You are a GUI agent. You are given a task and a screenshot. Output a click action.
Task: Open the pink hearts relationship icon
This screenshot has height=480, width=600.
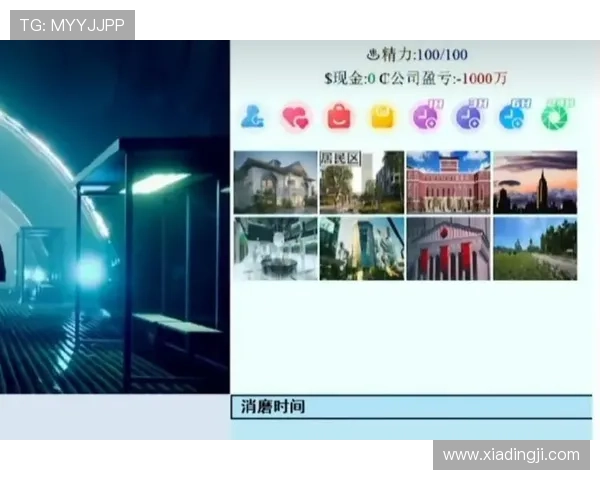pyautogui.click(x=295, y=117)
